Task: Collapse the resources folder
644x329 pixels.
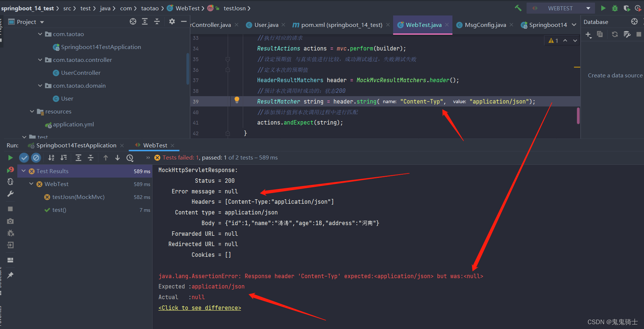Action: pyautogui.click(x=32, y=111)
